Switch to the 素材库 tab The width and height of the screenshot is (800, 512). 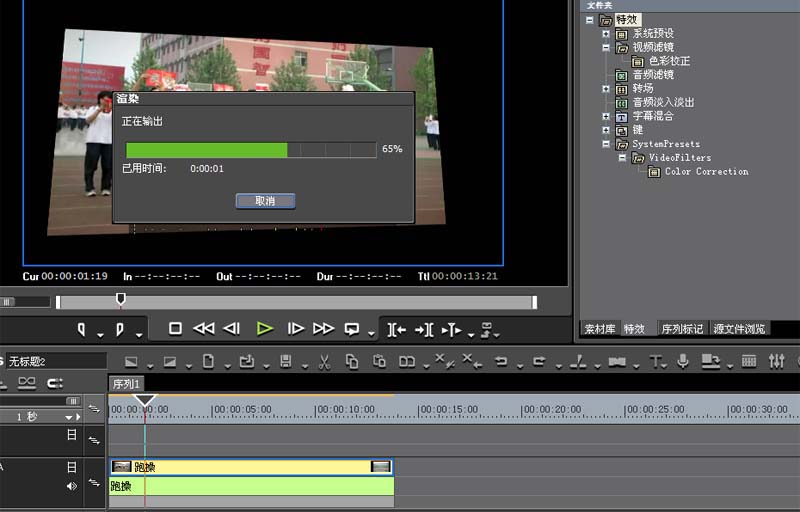click(x=600, y=329)
